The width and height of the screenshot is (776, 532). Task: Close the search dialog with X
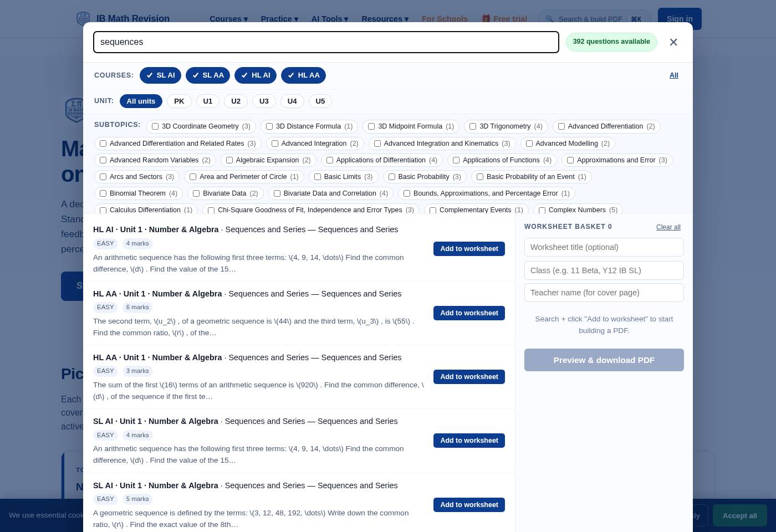point(673,42)
